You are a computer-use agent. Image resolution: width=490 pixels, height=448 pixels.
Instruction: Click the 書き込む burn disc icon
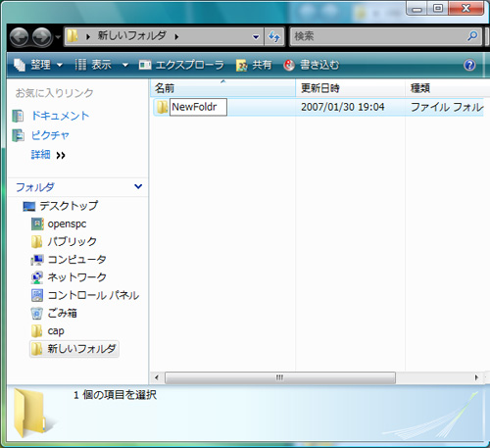[289, 65]
